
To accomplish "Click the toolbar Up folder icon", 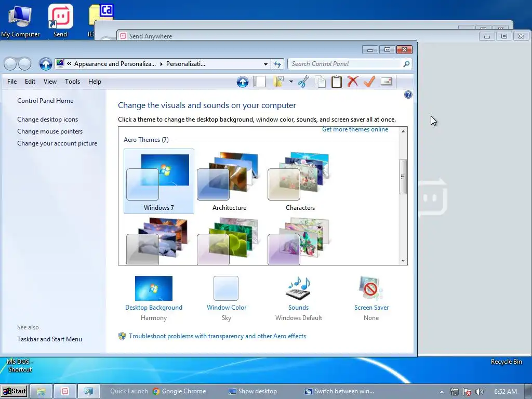I will (243, 82).
